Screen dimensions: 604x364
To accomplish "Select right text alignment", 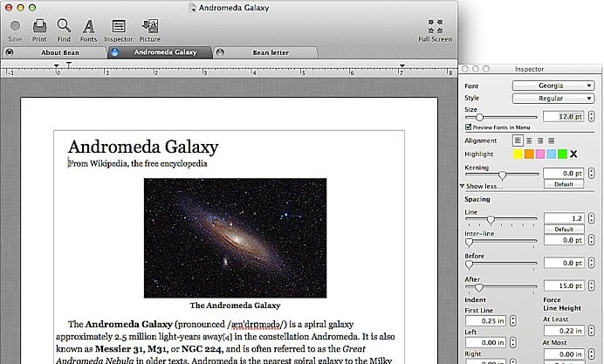I will 540,141.
